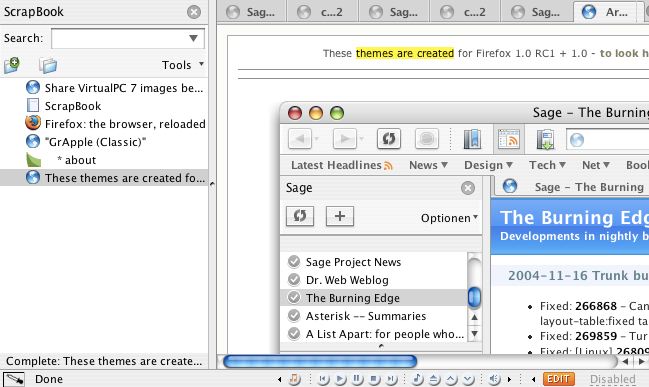The width and height of the screenshot is (649, 387).
Task: Open the 'Design' bookmark folder dropdown
Action: tap(488, 165)
